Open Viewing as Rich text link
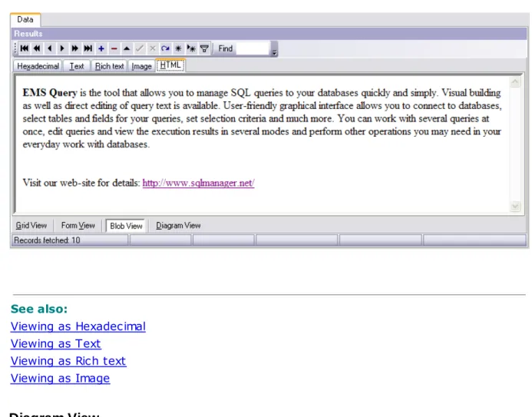This screenshot has height=417, width=532. (x=68, y=361)
